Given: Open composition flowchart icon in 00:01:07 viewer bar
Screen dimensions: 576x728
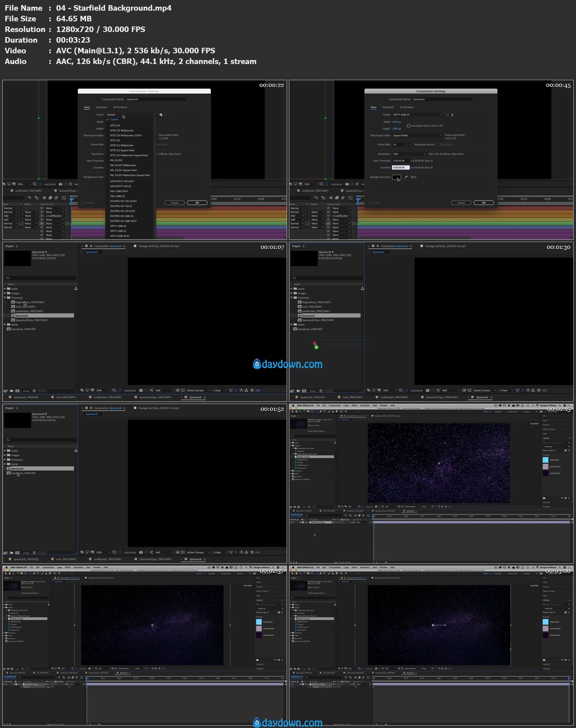Looking at the screenshot, I should click(x=247, y=390).
